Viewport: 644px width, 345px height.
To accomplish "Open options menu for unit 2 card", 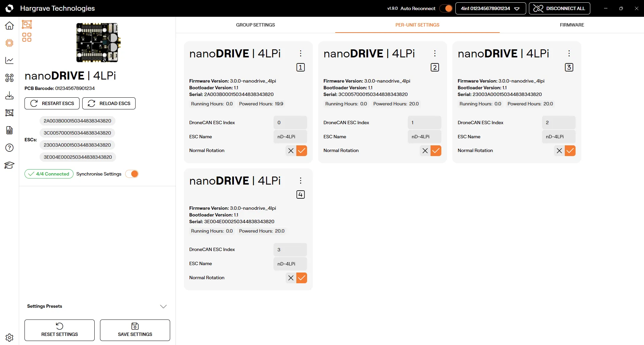I will click(435, 53).
